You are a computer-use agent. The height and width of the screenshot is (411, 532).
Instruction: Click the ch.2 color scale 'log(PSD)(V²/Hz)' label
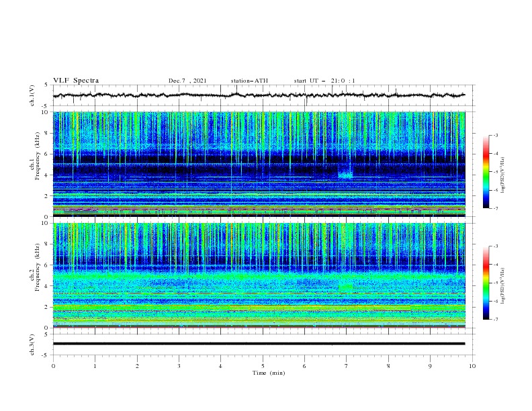(503, 286)
